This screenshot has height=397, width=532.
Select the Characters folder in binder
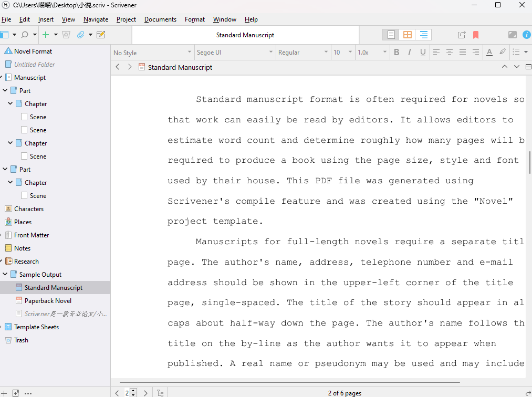(x=29, y=209)
